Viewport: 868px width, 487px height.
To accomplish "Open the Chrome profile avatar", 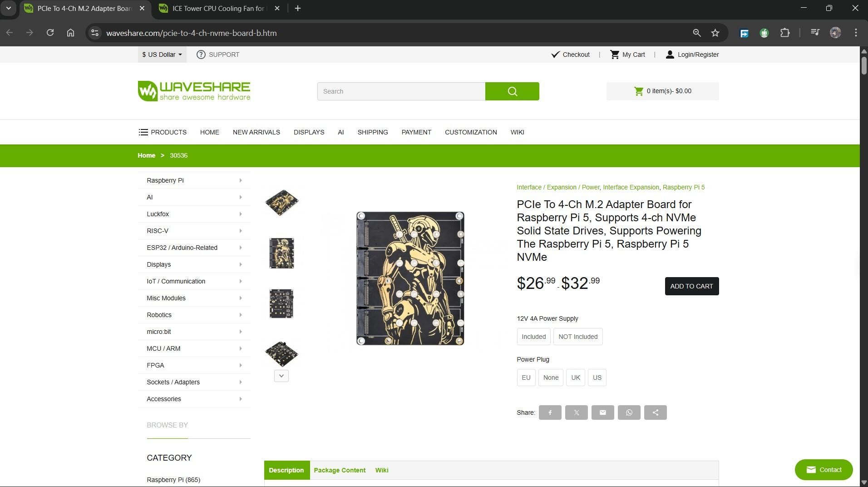I will click(835, 33).
